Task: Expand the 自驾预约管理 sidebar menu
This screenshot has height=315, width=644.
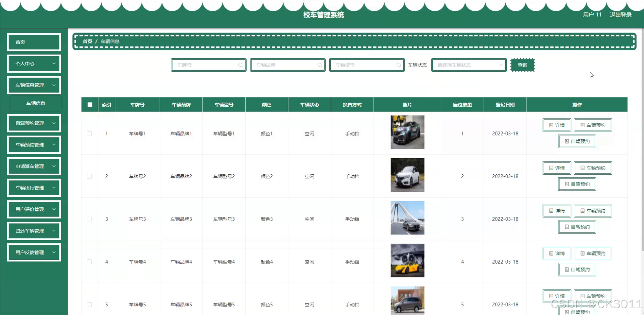Action: [x=34, y=123]
